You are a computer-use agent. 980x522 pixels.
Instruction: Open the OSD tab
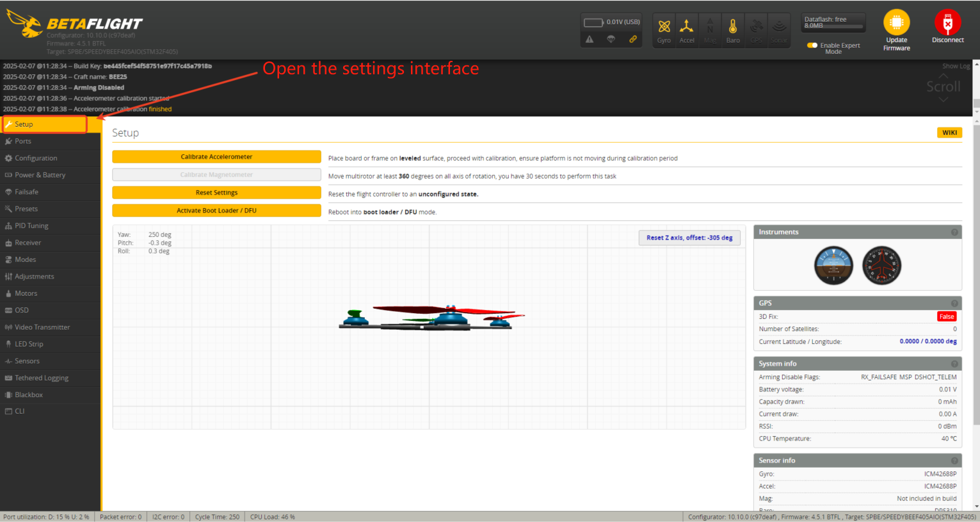[50, 310]
